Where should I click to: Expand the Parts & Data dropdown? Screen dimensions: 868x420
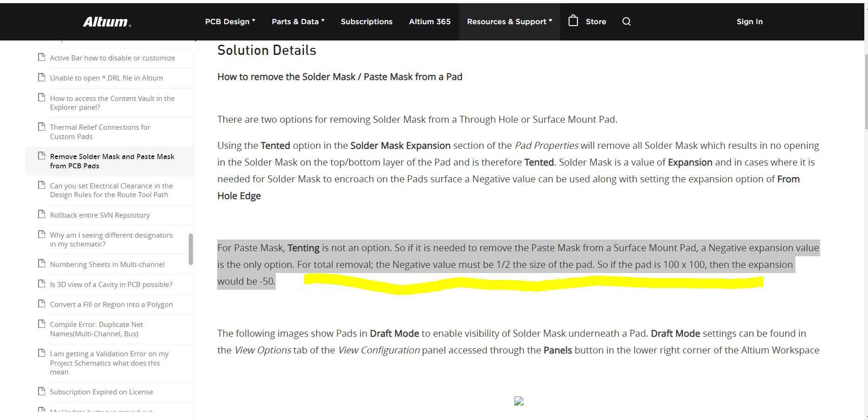click(x=298, y=21)
